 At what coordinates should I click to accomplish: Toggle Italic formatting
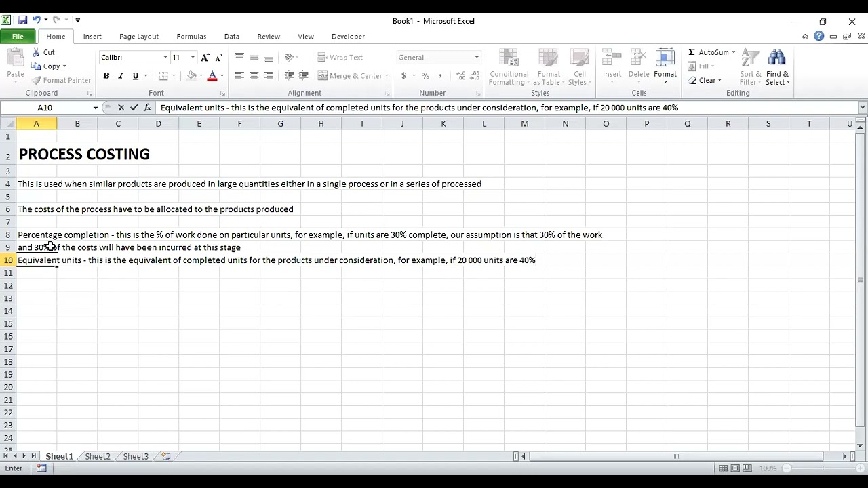(x=121, y=76)
